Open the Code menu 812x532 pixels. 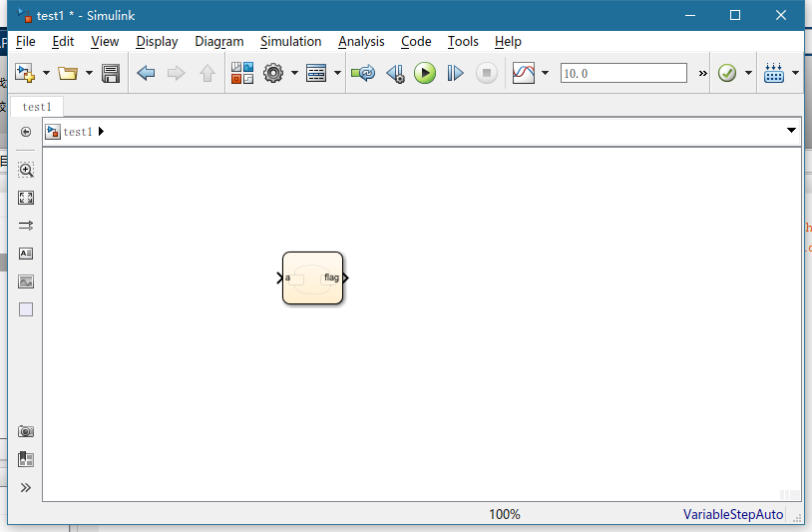(416, 42)
